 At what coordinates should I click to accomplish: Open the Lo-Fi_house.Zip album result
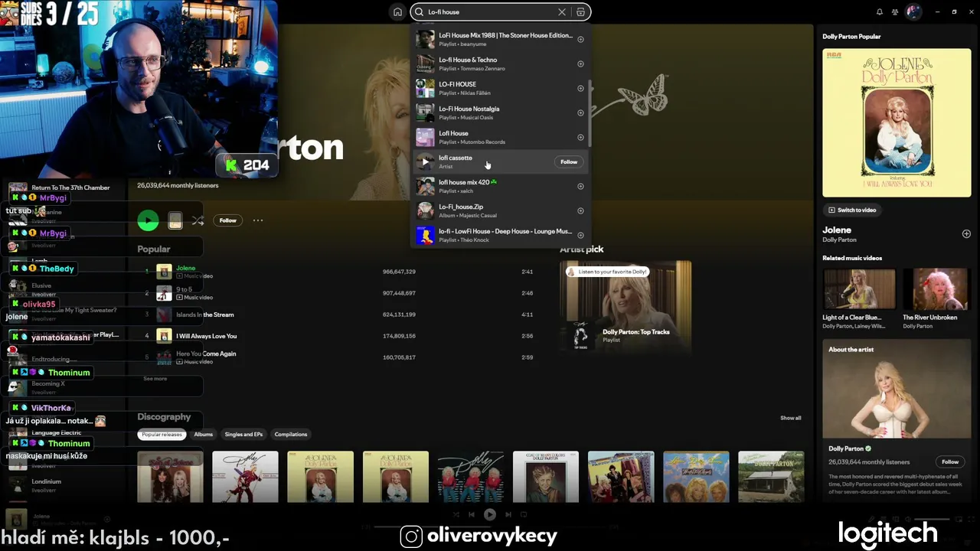501,210
